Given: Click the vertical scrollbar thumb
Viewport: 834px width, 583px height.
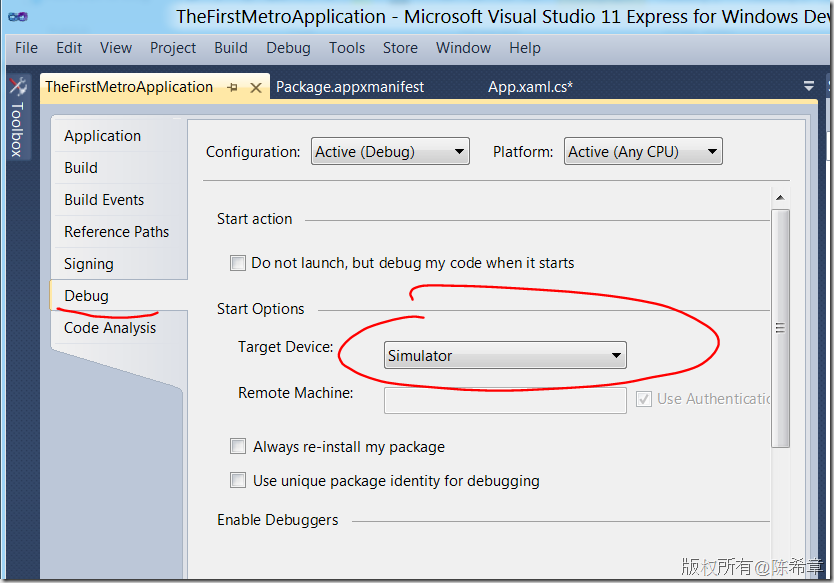Looking at the screenshot, I should click(x=780, y=328).
